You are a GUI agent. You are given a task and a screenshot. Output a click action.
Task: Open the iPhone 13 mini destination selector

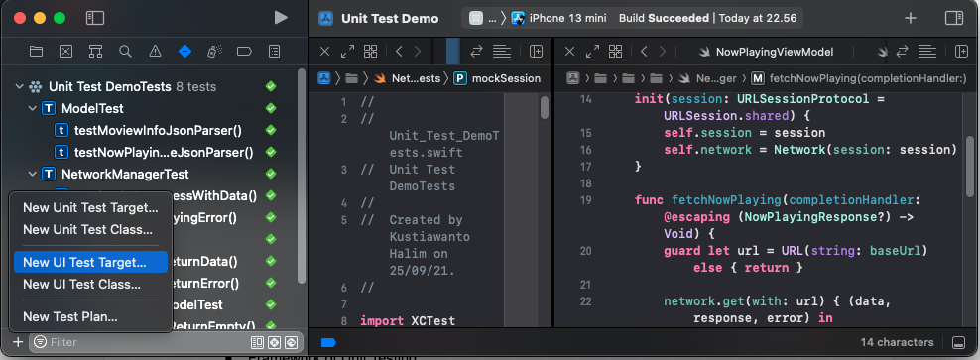[x=557, y=18]
